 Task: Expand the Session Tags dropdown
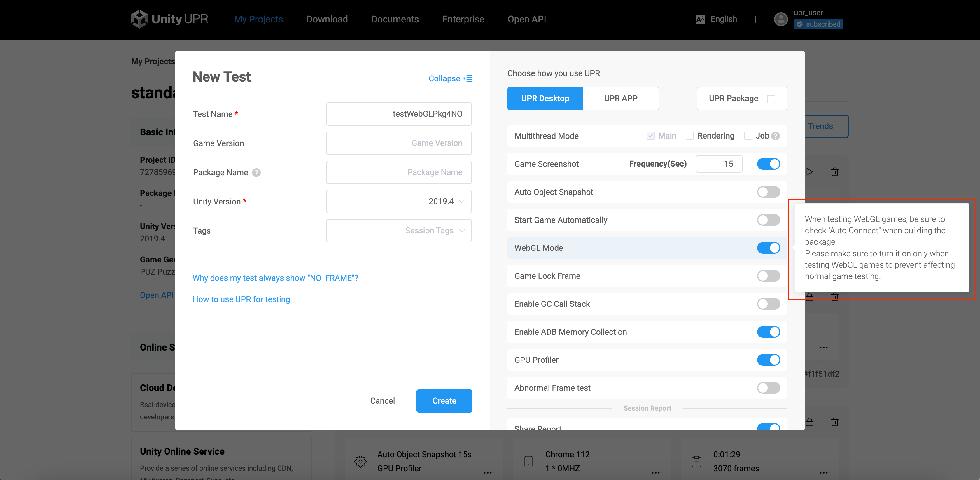click(399, 230)
